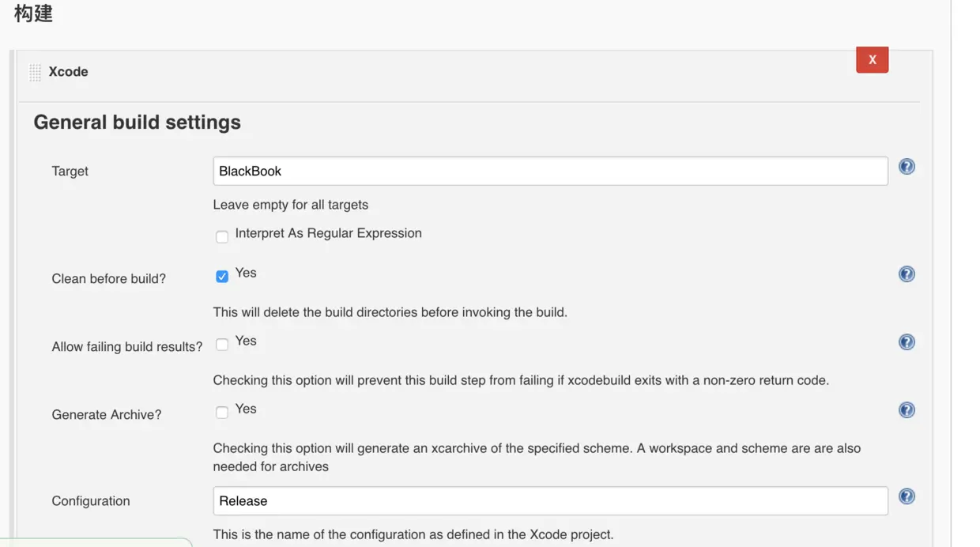This screenshot has width=980, height=547.
Task: Click the Leave empty for all targets hint
Action: coord(290,205)
